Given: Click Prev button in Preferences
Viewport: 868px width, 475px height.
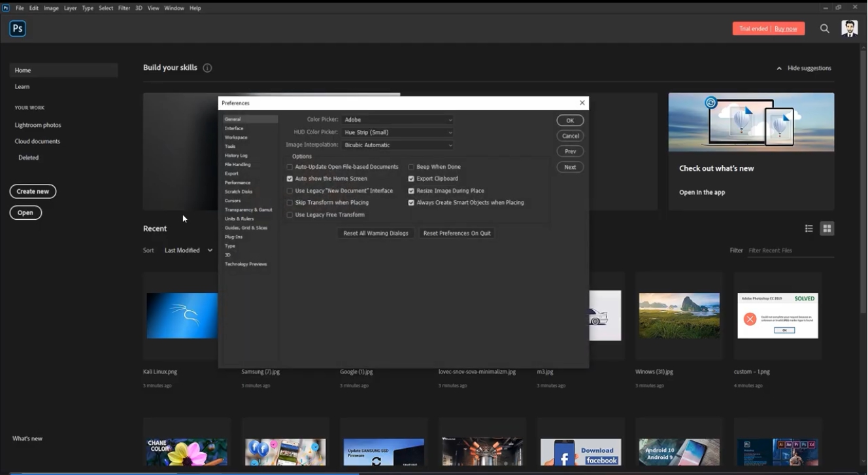Looking at the screenshot, I should [570, 151].
